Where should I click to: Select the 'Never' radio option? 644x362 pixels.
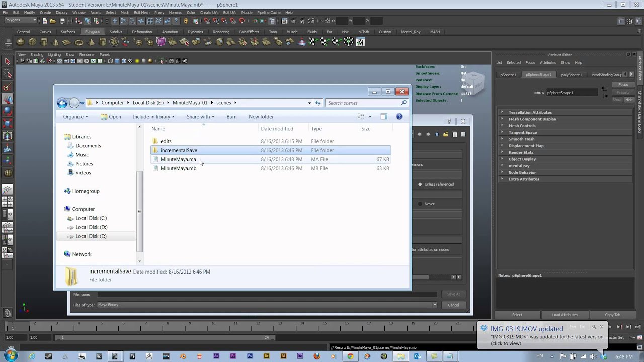[420, 204]
